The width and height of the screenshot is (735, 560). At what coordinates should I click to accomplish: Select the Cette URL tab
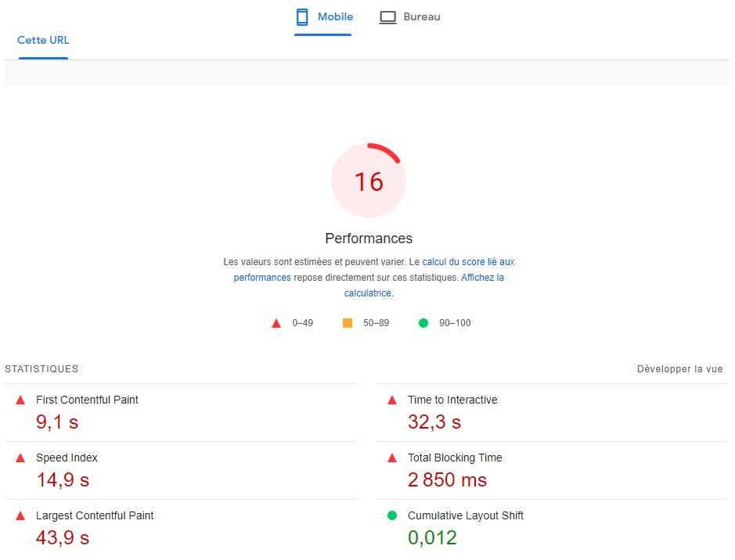click(43, 40)
